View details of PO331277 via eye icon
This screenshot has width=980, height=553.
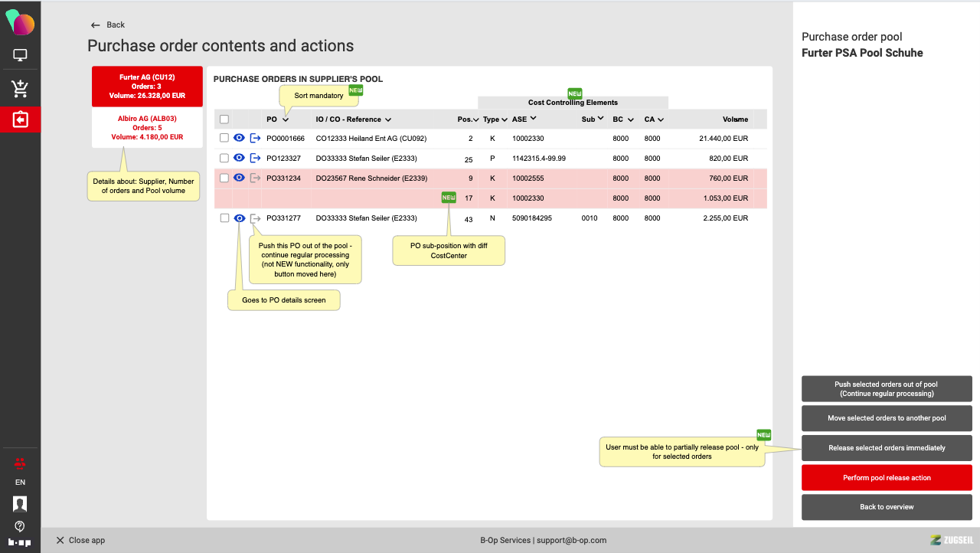point(240,218)
